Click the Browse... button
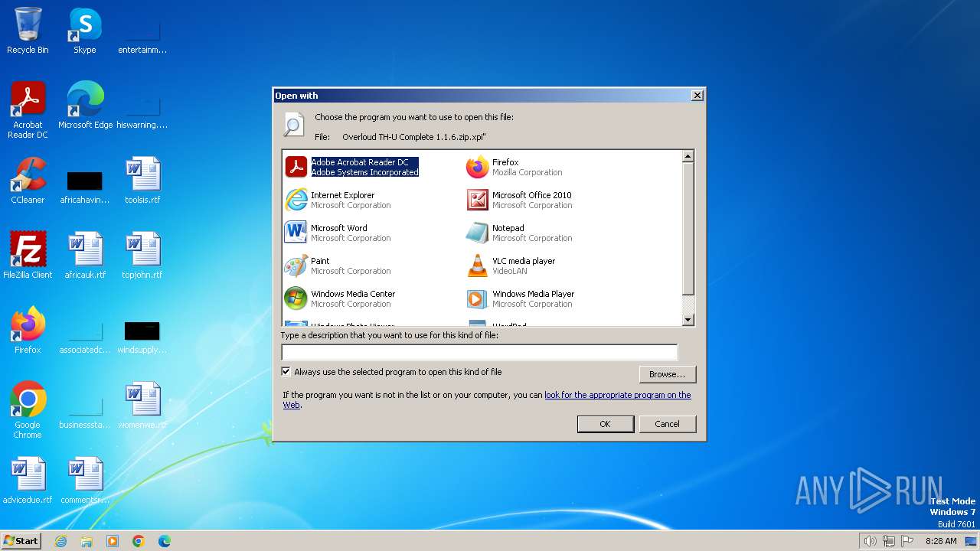This screenshot has width=980, height=551. coord(668,374)
